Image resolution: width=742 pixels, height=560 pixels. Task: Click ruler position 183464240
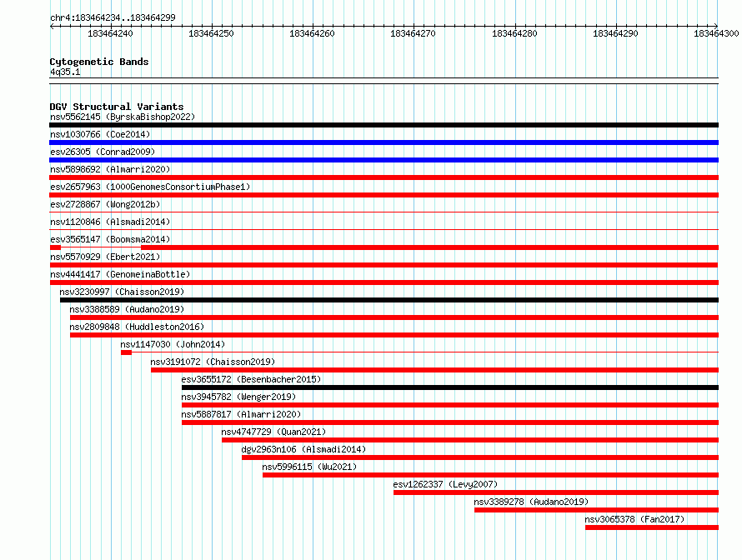[x=110, y=33]
